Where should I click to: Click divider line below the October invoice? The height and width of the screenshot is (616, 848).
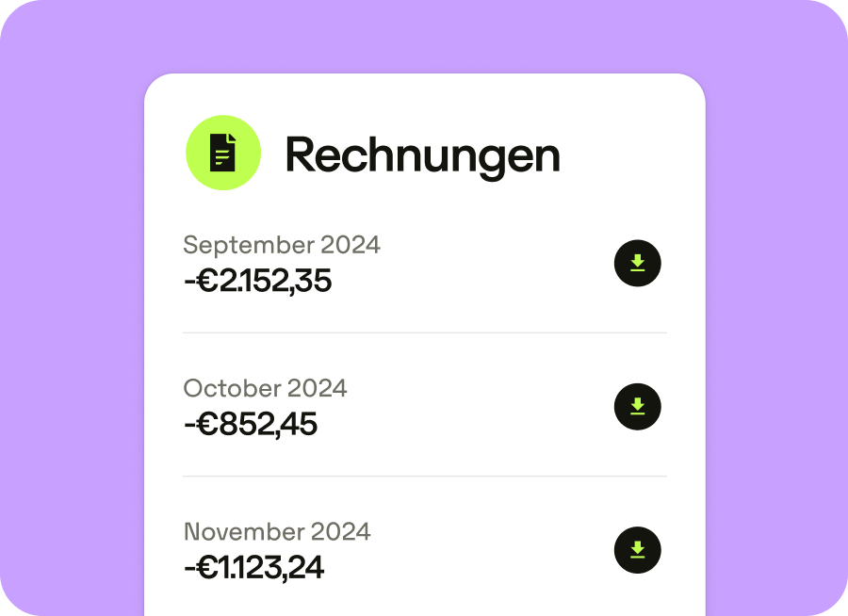click(x=424, y=476)
